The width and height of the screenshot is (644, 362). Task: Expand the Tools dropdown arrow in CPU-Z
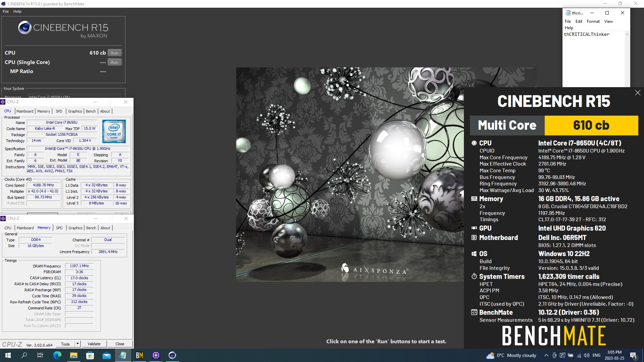click(x=77, y=344)
